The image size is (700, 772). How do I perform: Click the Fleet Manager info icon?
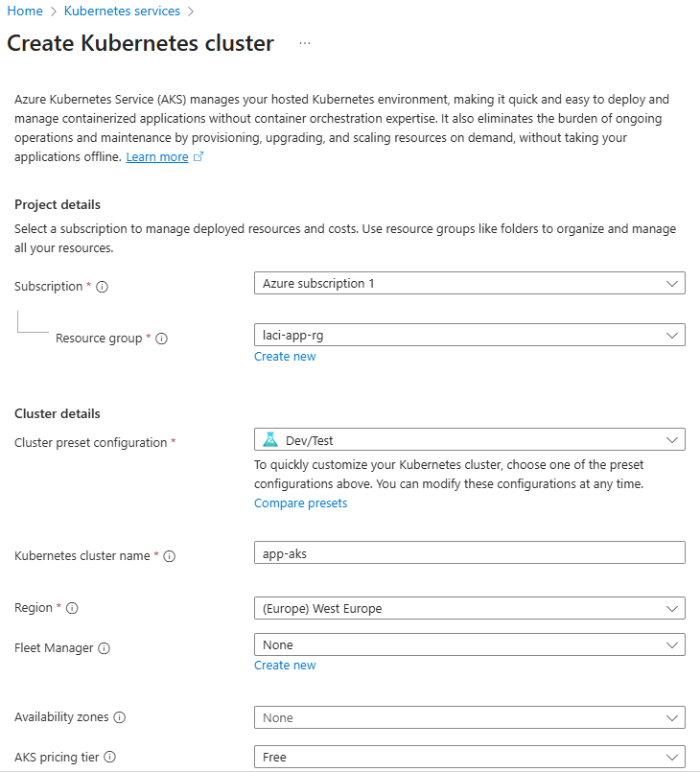[105, 648]
